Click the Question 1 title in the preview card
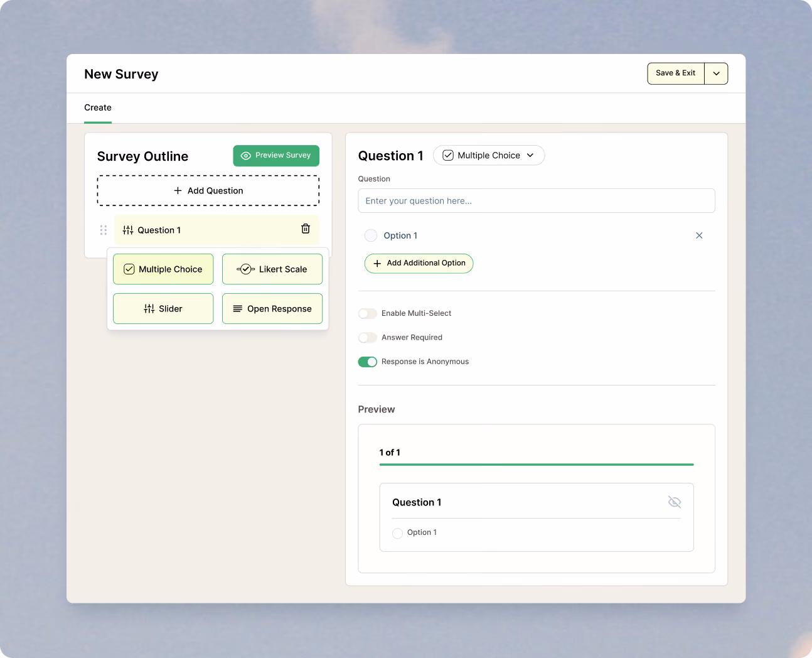The width and height of the screenshot is (812, 658). [417, 502]
